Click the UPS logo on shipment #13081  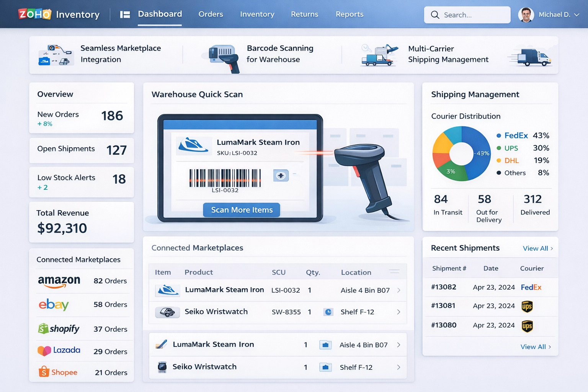[x=527, y=306]
